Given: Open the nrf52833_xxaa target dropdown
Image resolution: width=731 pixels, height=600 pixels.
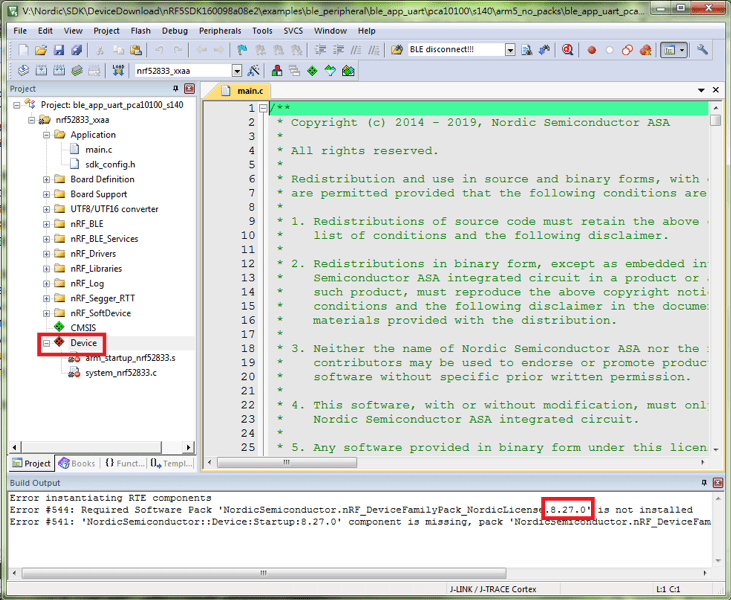Looking at the screenshot, I should coord(237,71).
